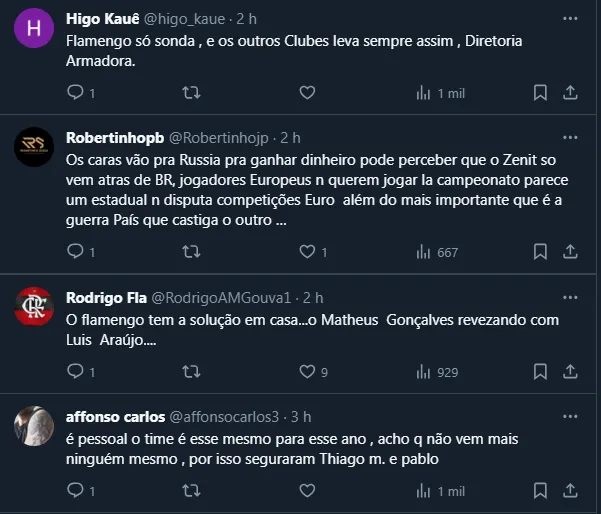Reply to Higo Kauê's tweet
This screenshot has width=601, height=514.
[x=74, y=93]
